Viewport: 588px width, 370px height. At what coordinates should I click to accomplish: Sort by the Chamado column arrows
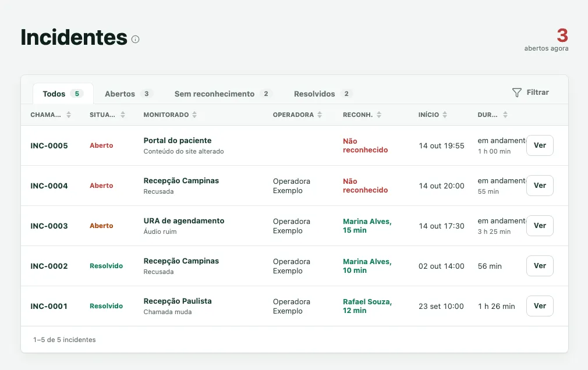point(69,115)
